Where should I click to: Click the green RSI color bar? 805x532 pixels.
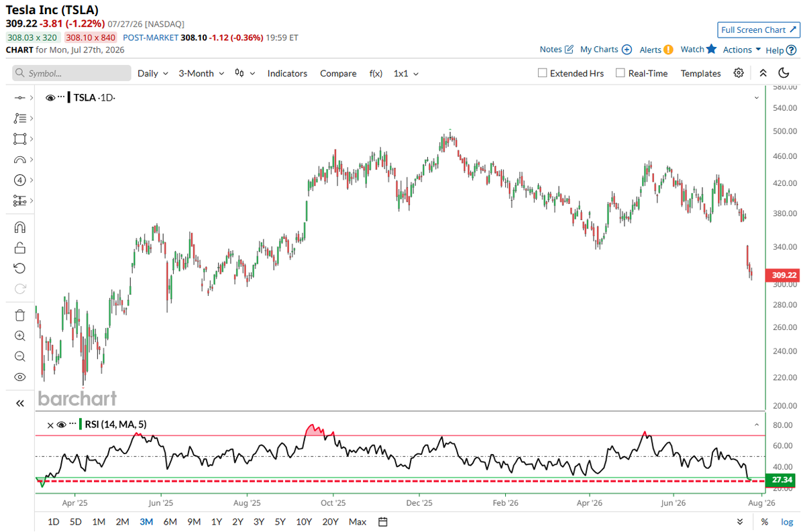click(x=79, y=424)
